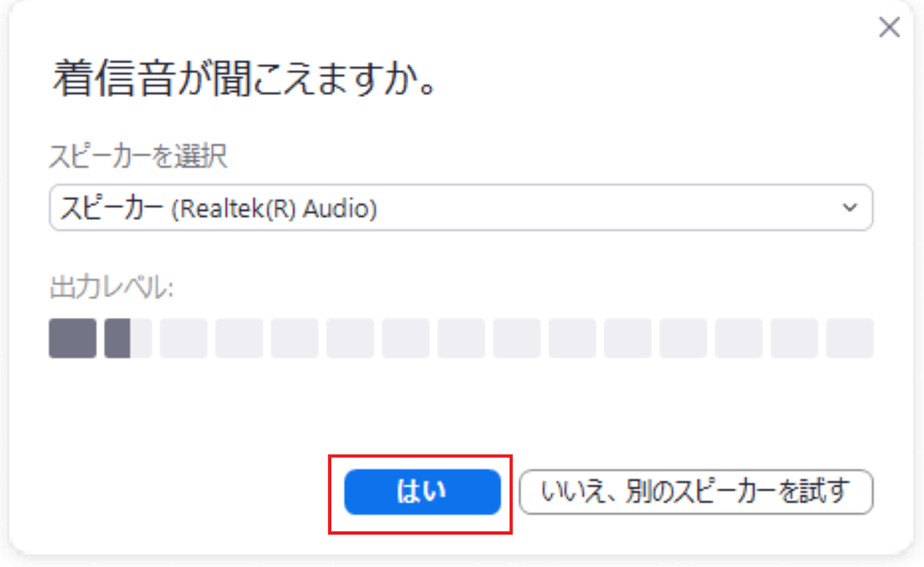Click the first filled output level segment

pyautogui.click(x=73, y=338)
